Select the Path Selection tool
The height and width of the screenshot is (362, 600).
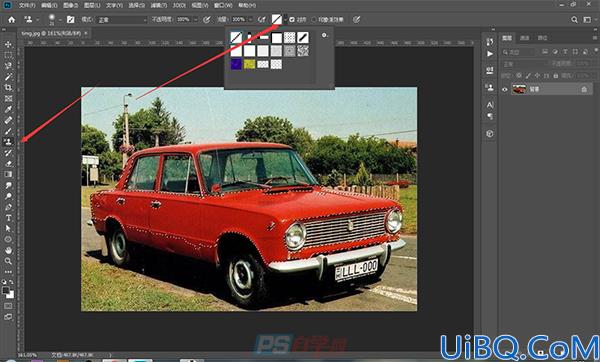click(x=8, y=228)
